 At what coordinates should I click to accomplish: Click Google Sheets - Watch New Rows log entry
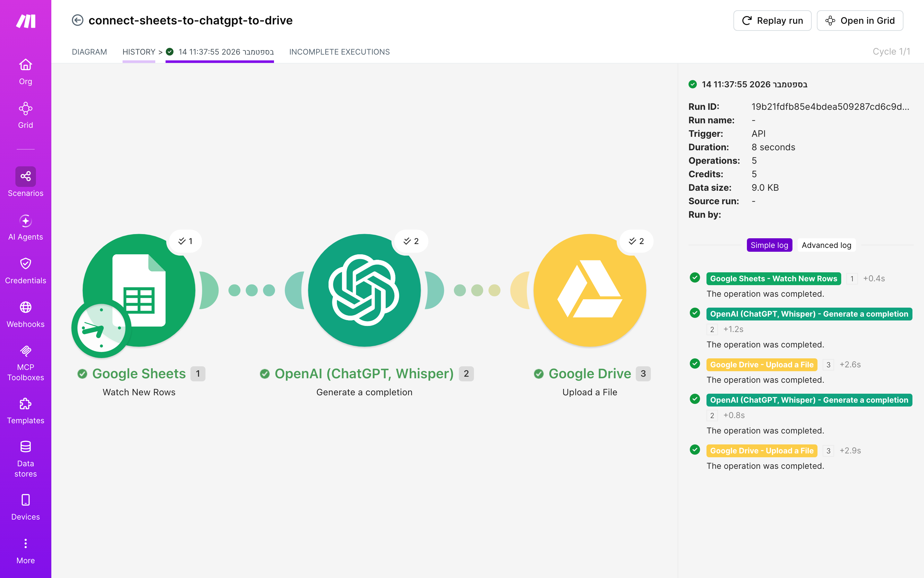[x=774, y=279]
